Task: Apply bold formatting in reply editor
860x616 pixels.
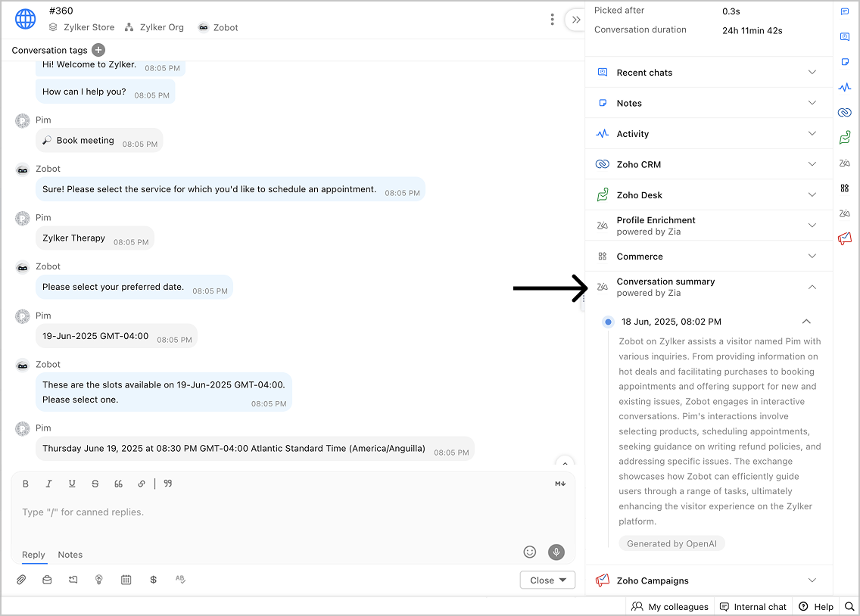Action: (25, 484)
